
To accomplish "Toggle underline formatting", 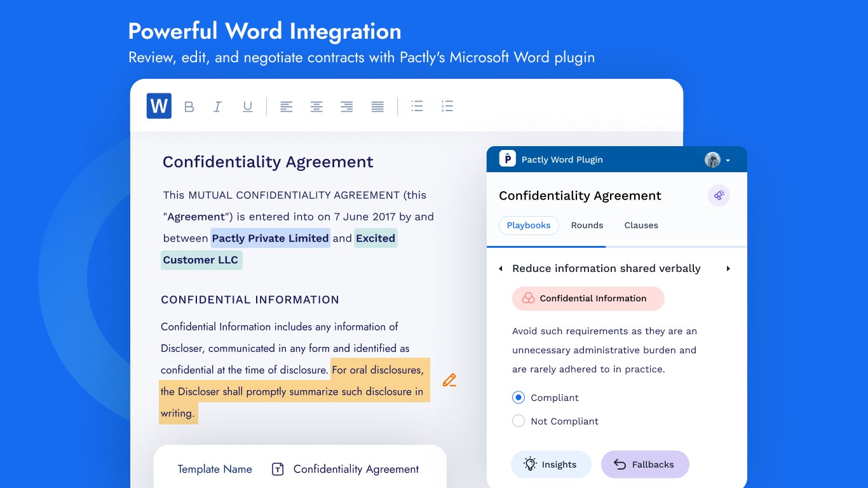I will point(248,107).
